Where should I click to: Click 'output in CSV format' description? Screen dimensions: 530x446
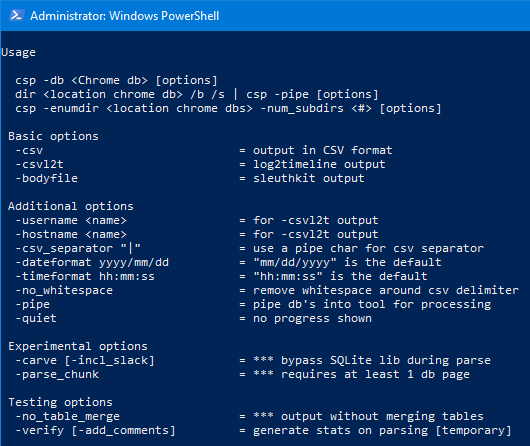323,150
